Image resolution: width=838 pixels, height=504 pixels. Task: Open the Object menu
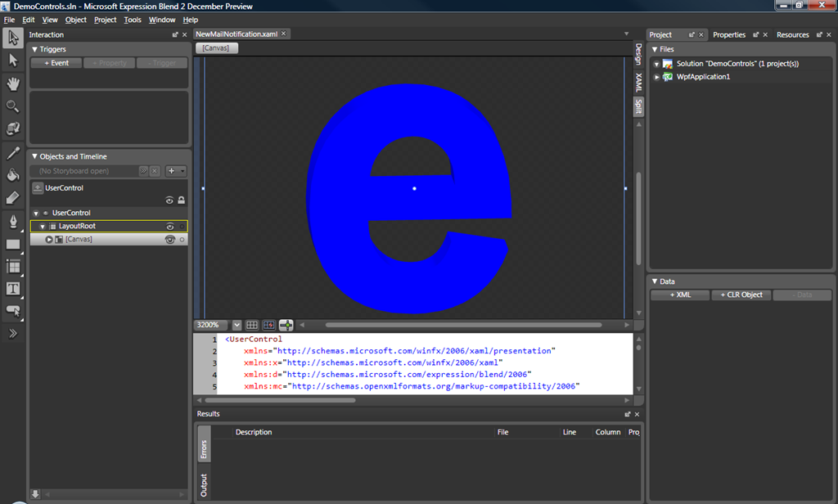point(75,20)
